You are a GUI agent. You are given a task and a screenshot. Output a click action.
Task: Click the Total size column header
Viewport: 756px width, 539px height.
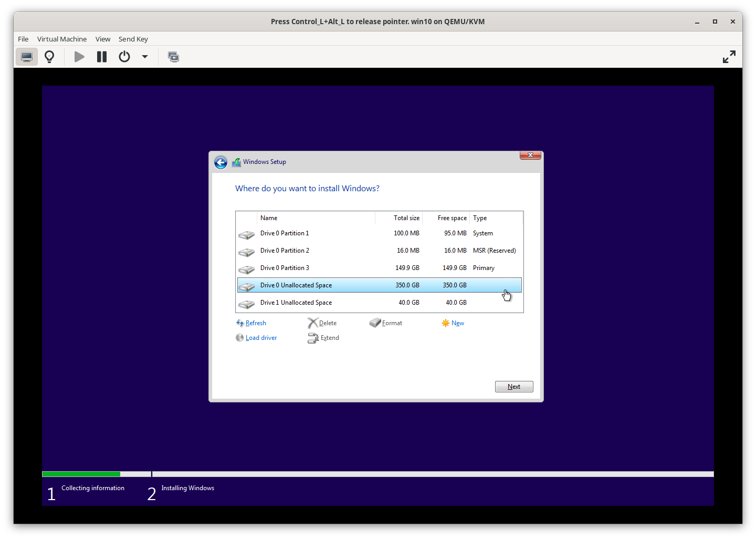(399, 218)
